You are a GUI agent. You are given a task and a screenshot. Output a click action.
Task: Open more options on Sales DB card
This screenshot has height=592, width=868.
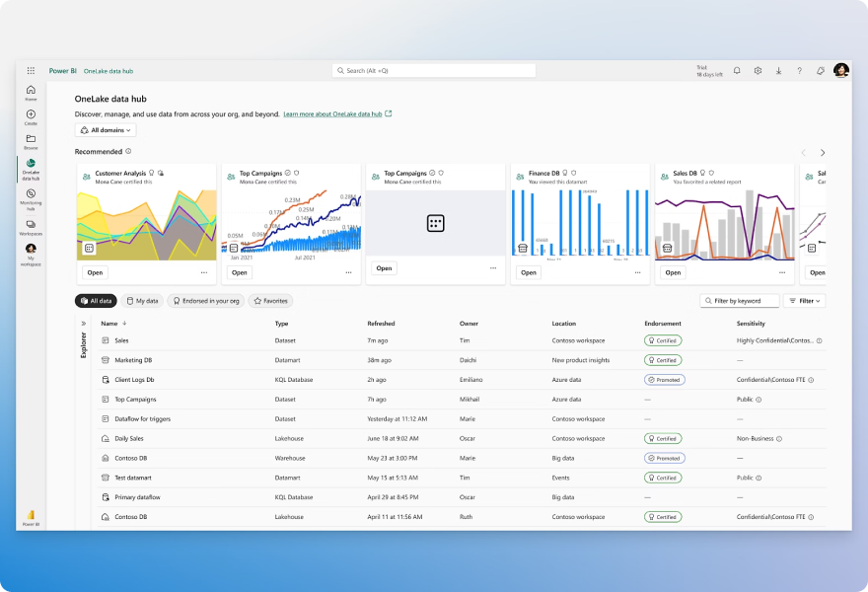point(782,272)
